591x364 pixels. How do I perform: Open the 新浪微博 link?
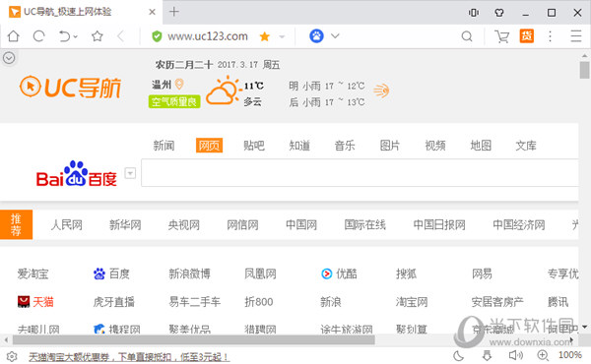[189, 273]
